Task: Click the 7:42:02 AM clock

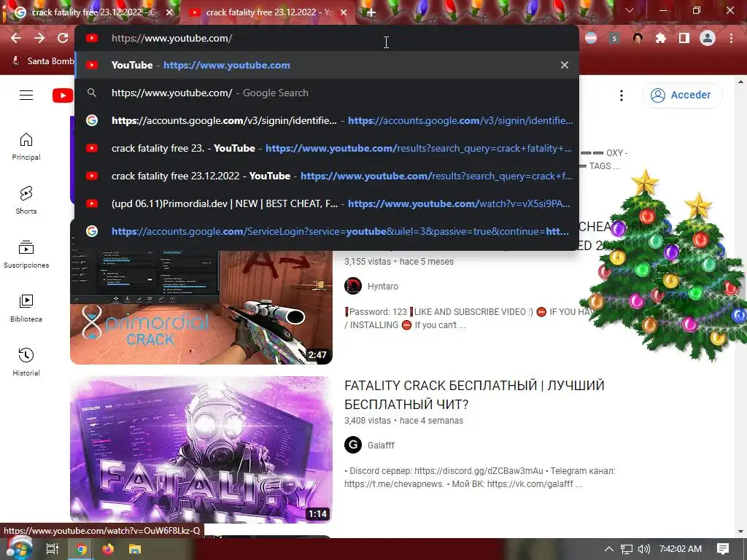Action: click(x=681, y=549)
